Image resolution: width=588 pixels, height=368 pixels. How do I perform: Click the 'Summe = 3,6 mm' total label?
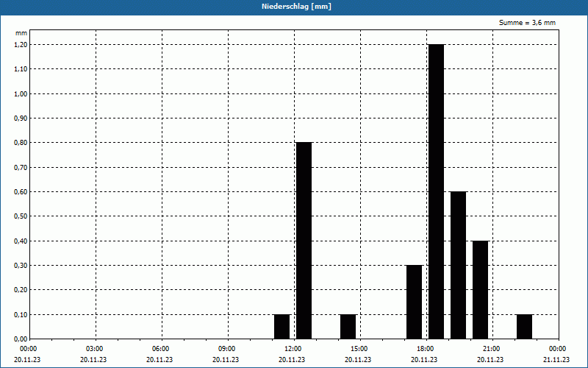(527, 23)
